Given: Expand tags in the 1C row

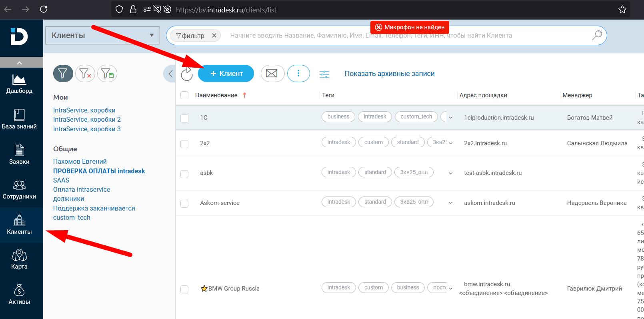Looking at the screenshot, I should (451, 118).
